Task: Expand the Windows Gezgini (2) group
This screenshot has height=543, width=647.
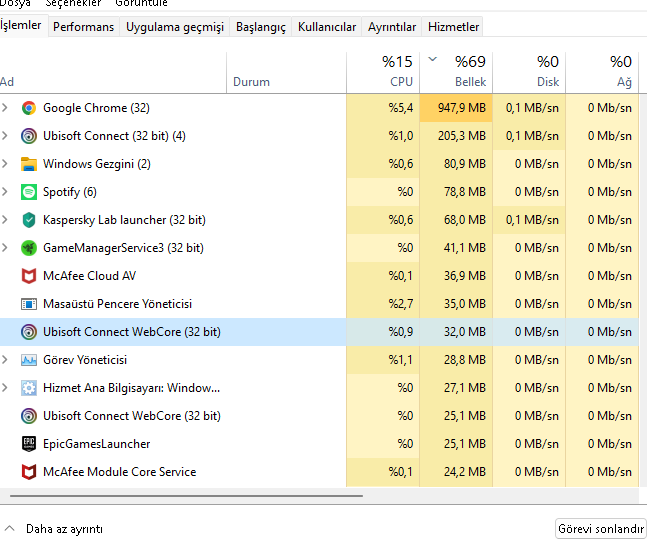Action: [5, 164]
